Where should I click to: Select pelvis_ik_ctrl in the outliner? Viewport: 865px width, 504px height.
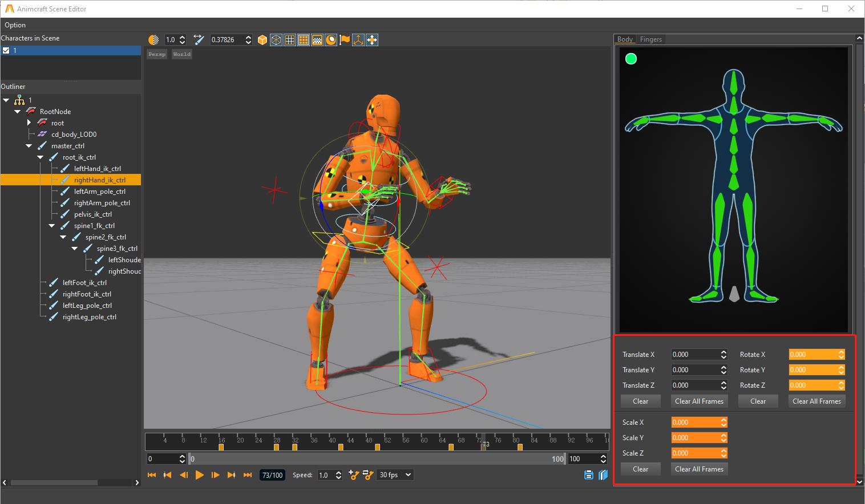pyautogui.click(x=92, y=214)
